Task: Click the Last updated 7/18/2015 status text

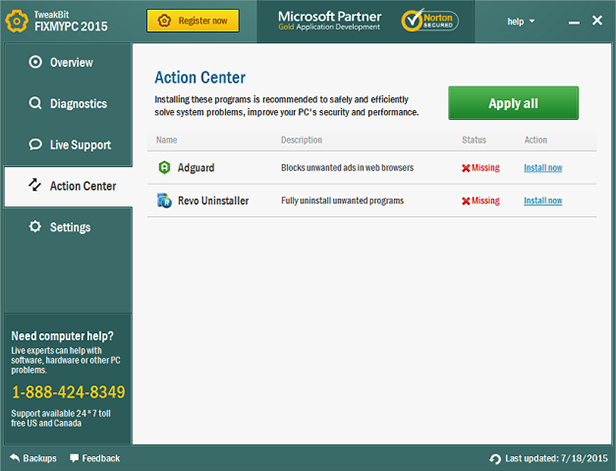Action: point(556,458)
